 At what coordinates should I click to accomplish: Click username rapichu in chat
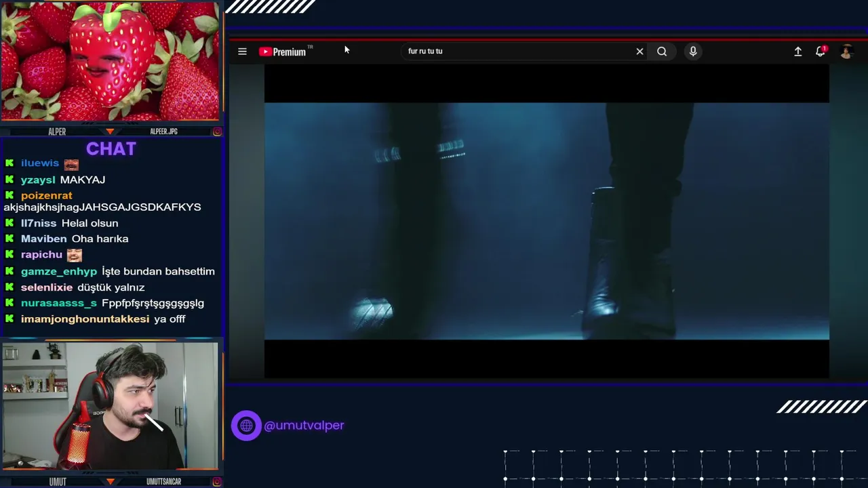tap(41, 255)
